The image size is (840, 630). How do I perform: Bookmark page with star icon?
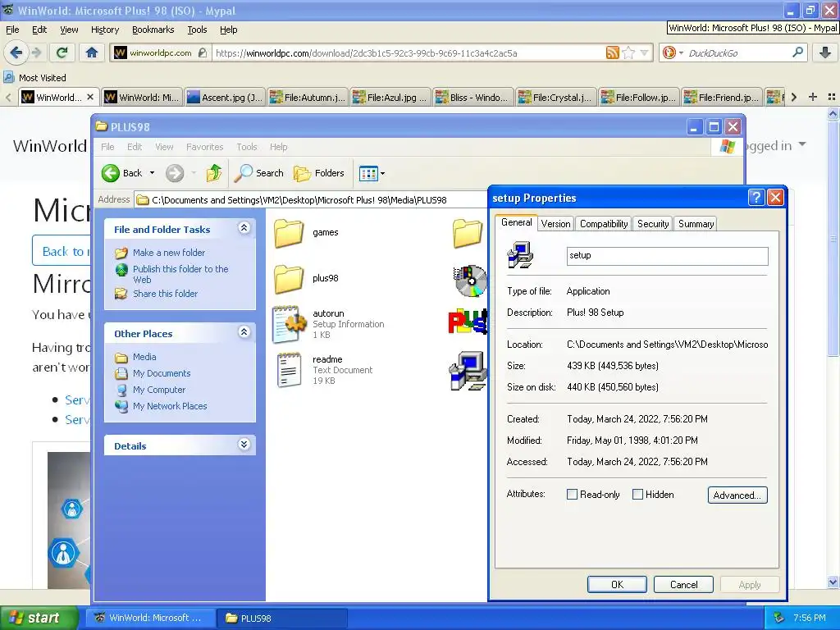pyautogui.click(x=629, y=52)
